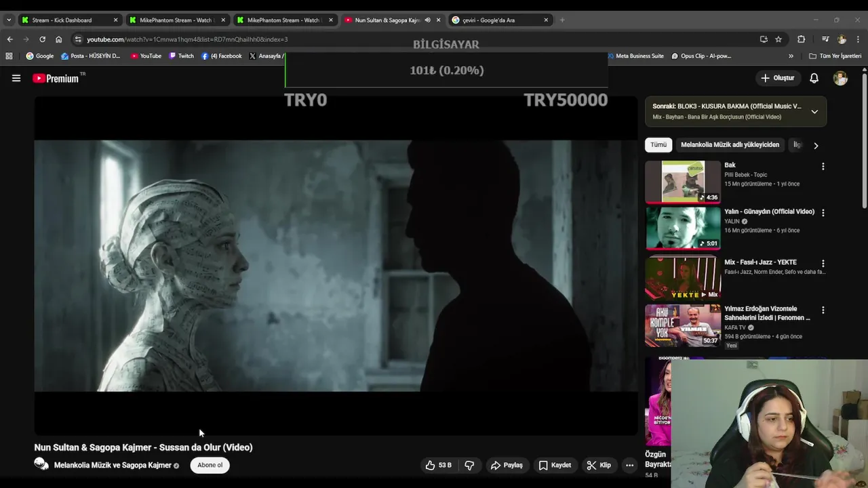Bookmark this page with the star icon
Screen dimensions: 868x488
click(778, 39)
